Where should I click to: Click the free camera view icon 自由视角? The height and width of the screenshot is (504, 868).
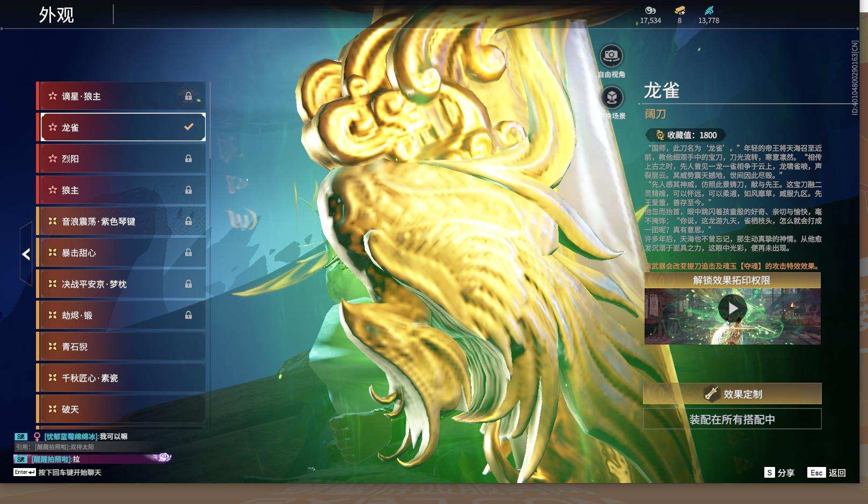(x=611, y=55)
